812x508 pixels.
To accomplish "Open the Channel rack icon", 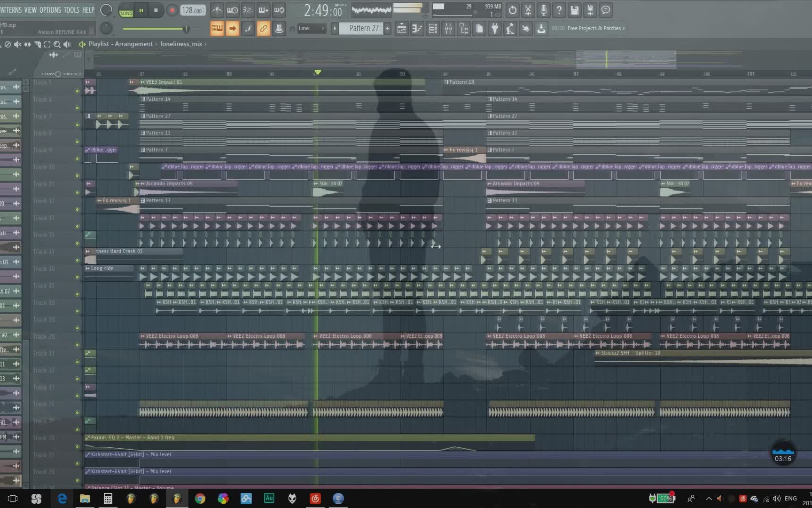I will pos(433,29).
